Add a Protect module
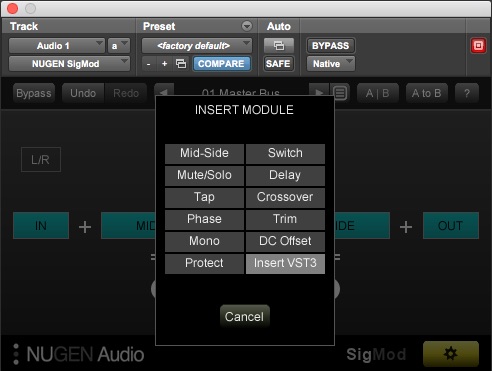Screen dimensions: 492x371 pos(204,263)
